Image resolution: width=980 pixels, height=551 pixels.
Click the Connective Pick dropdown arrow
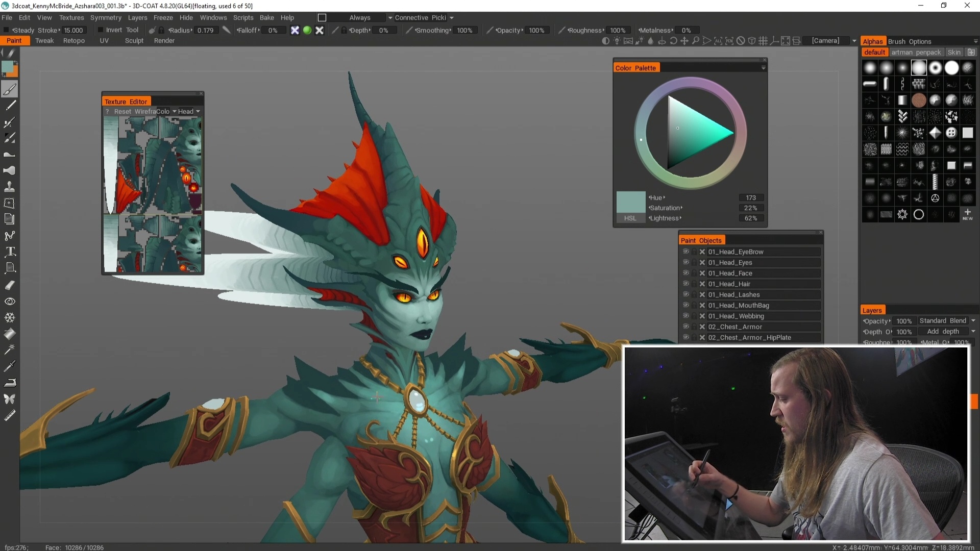(x=450, y=17)
